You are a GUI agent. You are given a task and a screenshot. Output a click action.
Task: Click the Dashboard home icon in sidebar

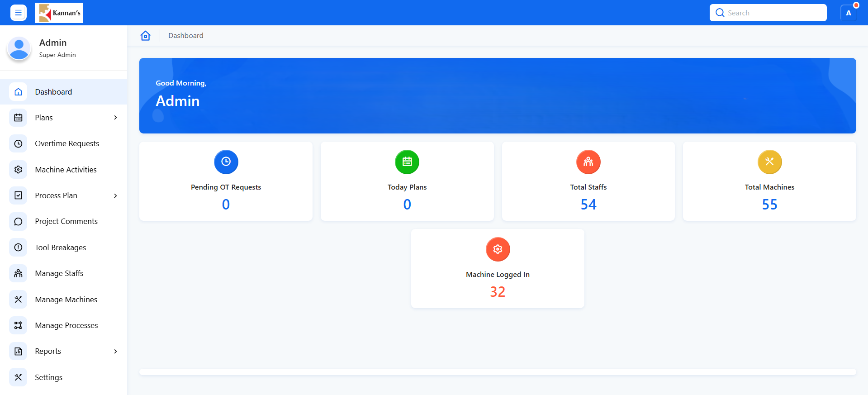(18, 92)
